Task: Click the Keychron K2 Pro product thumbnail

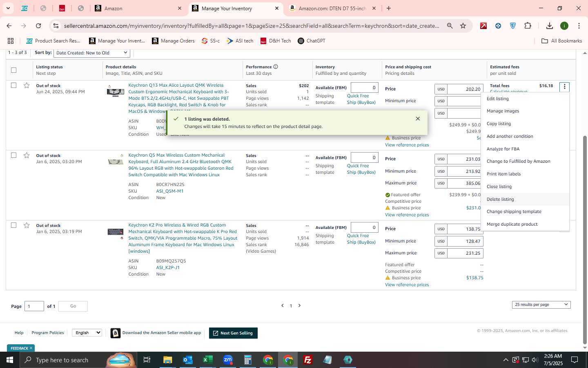Action: coord(116,232)
